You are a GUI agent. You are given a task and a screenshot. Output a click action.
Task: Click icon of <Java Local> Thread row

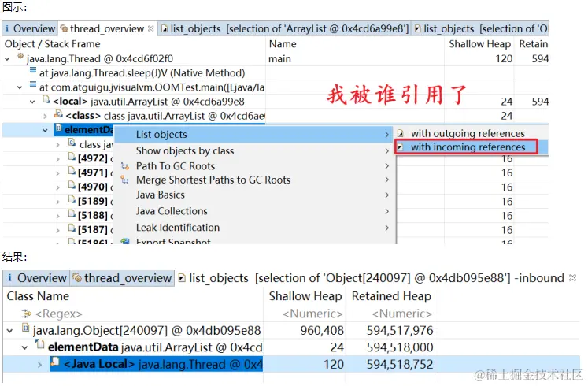pyautogui.click(x=55, y=362)
